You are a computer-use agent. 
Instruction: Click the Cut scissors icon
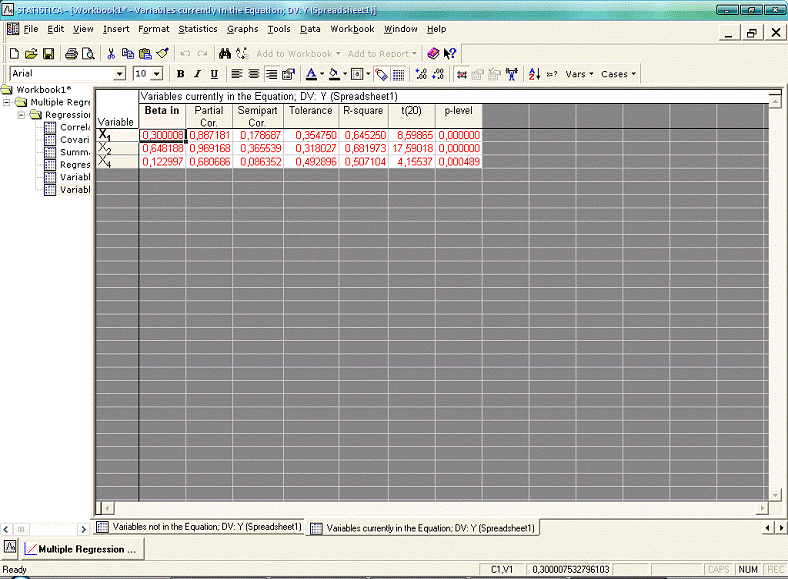(110, 53)
